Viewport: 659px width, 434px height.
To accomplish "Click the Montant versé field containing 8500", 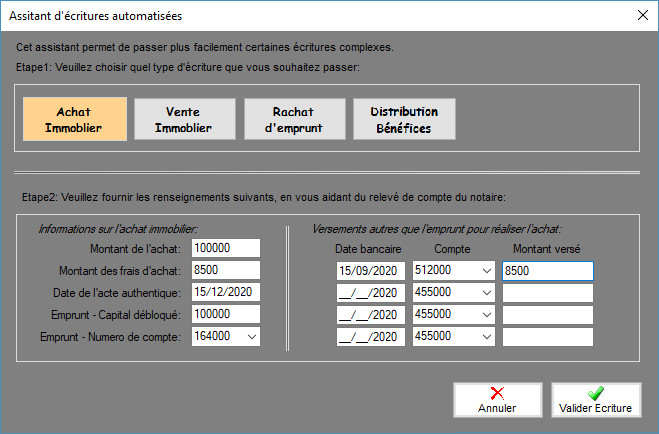I will coord(547,270).
